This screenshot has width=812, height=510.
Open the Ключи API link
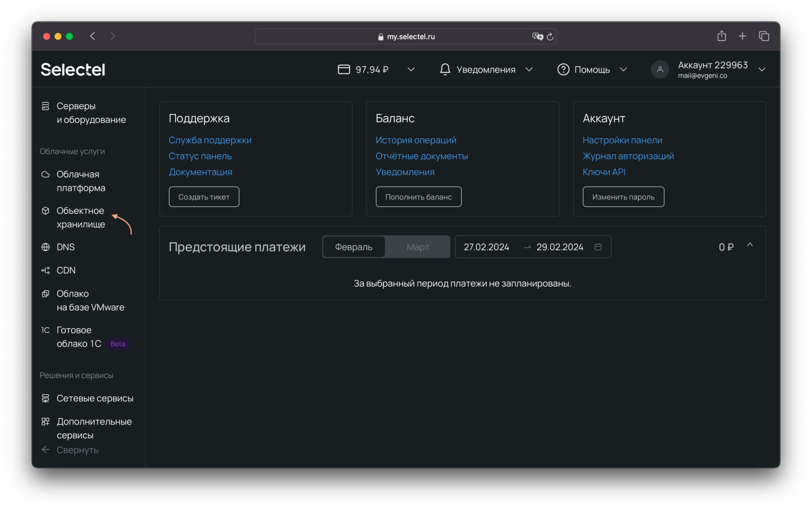point(604,172)
